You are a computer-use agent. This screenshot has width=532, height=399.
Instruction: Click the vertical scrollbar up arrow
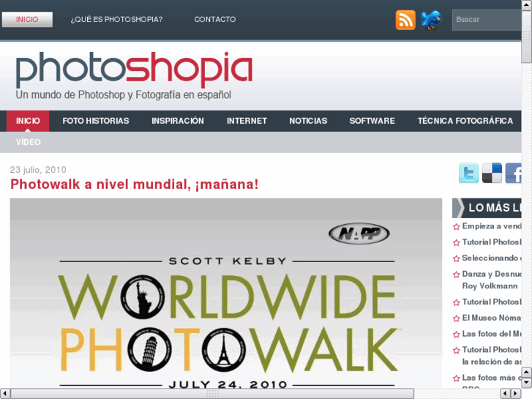[527, 4]
